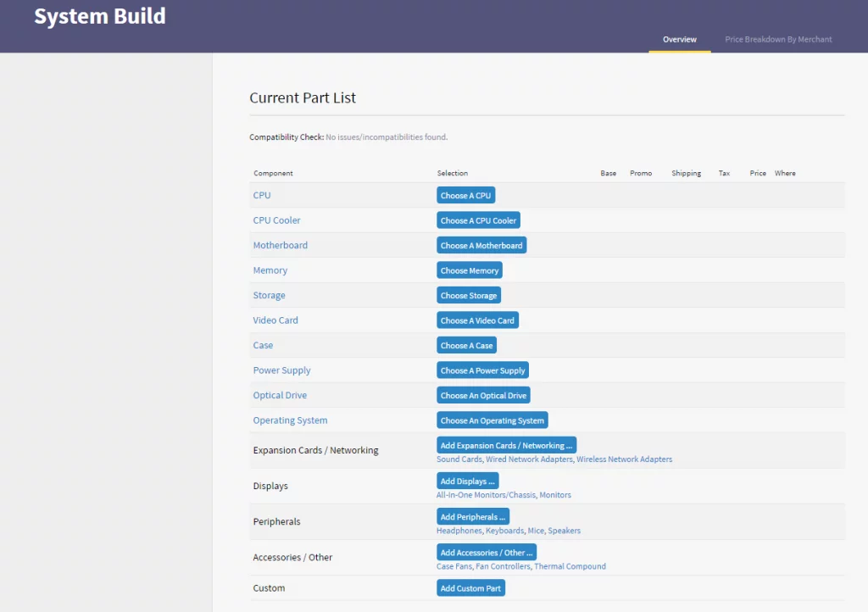
Task: Follow the Operating System component link
Action: coord(290,420)
